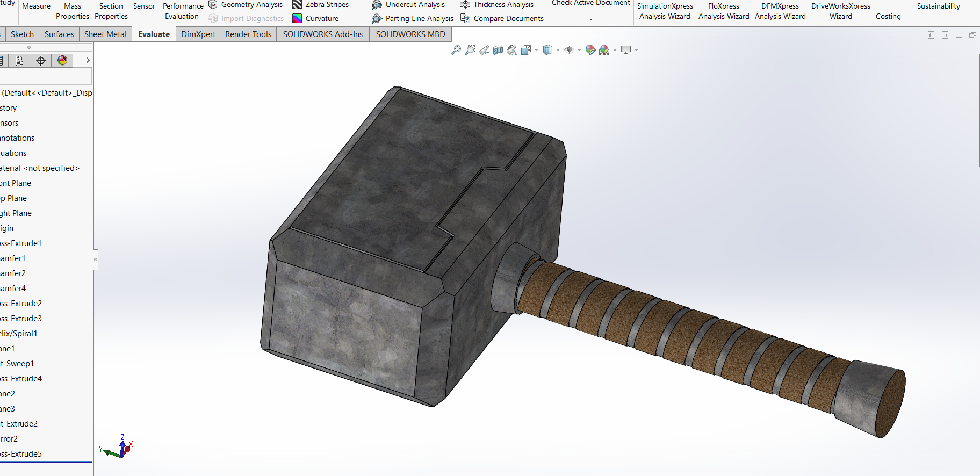
Task: Click the View Settings monitor icon
Action: point(626,50)
